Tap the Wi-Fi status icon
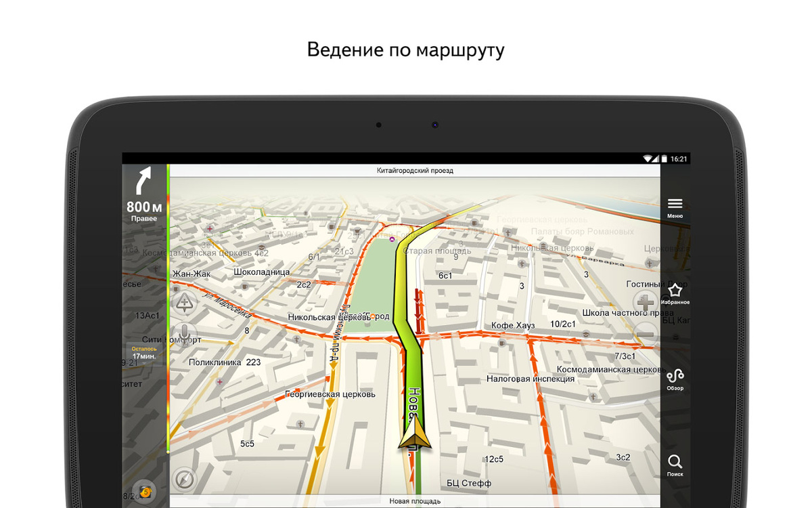 [x=648, y=158]
